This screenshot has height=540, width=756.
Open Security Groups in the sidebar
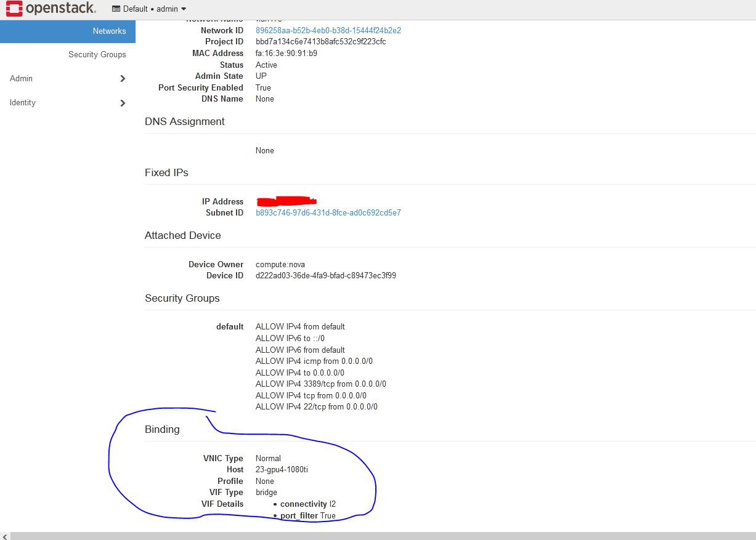click(x=97, y=54)
